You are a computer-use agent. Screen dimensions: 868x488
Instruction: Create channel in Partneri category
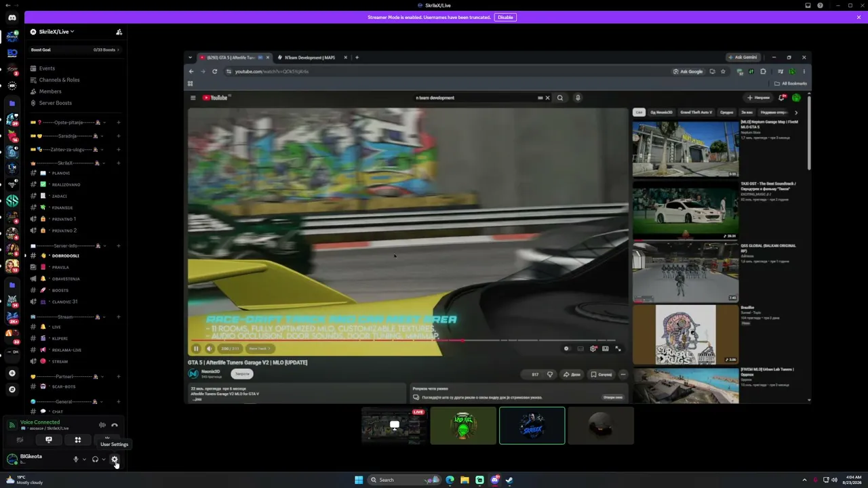[118, 377]
